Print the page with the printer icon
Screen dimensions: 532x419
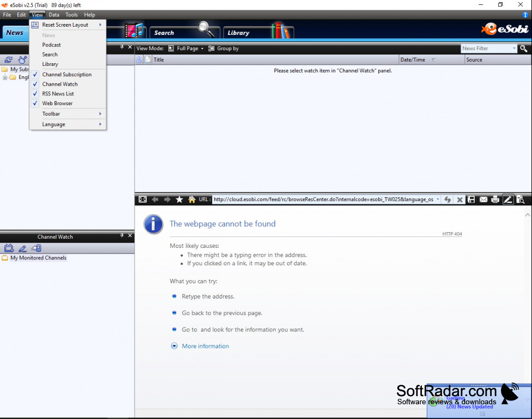[495, 199]
